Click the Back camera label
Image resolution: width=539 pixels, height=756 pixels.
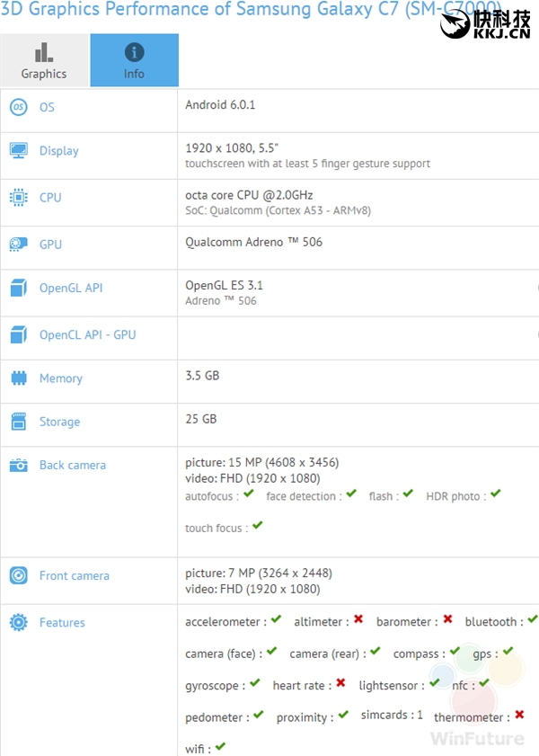coord(73,465)
